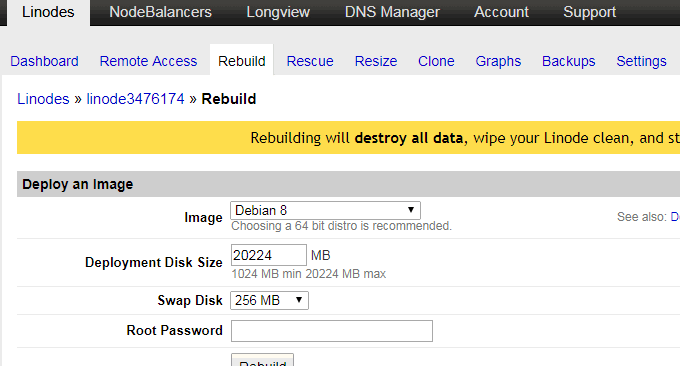Image resolution: width=680 pixels, height=366 pixels.
Task: Open the Swap Disk dropdown showing 256 MB
Action: click(269, 301)
